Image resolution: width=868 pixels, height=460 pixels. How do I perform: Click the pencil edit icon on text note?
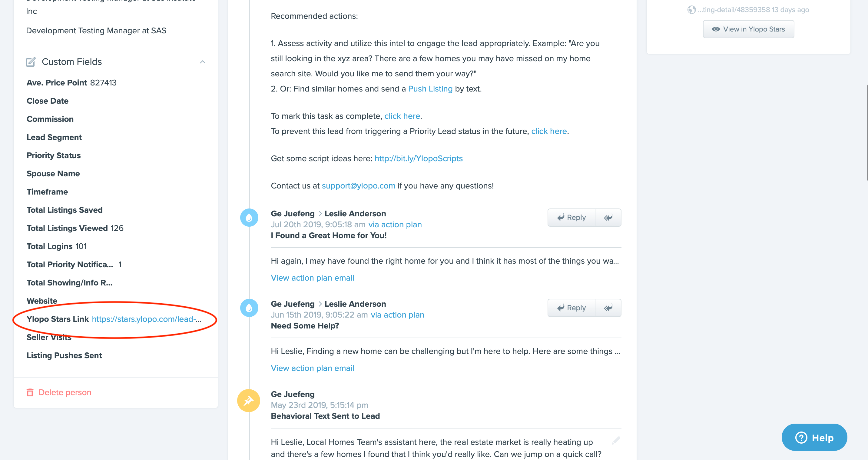[616, 440]
